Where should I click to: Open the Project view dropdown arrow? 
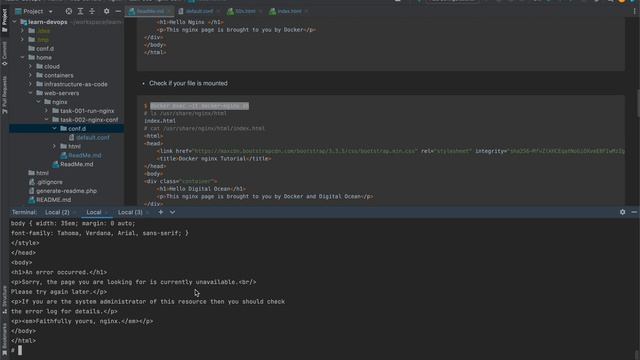tap(51, 11)
